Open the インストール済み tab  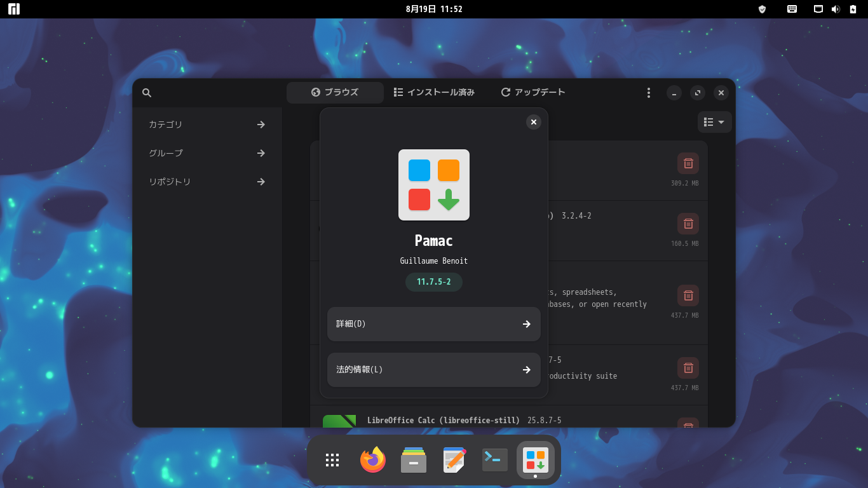434,92
